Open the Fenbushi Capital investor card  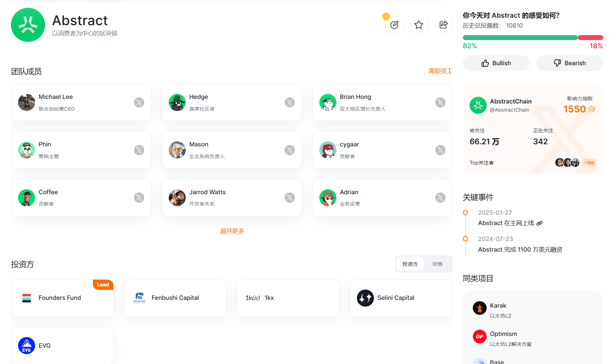click(x=175, y=298)
